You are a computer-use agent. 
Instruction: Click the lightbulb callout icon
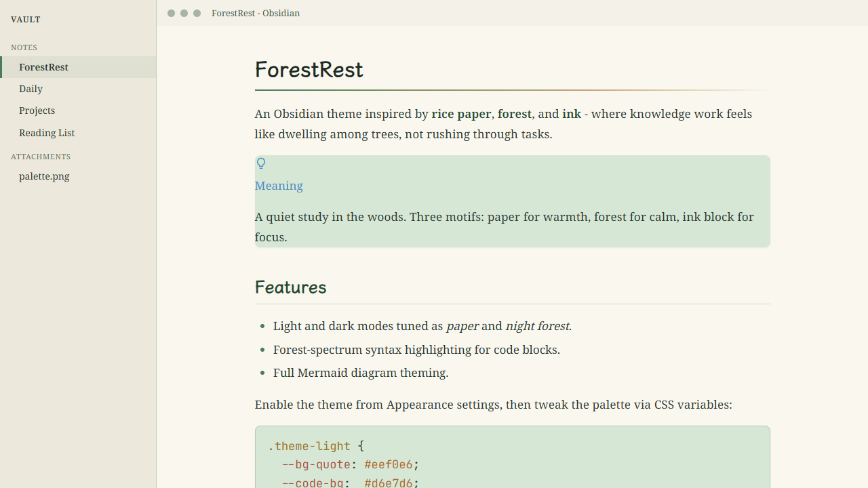click(x=261, y=163)
